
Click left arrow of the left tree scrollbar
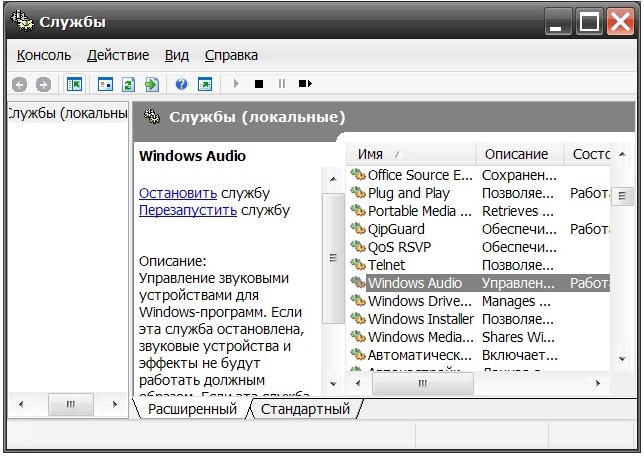[21, 404]
